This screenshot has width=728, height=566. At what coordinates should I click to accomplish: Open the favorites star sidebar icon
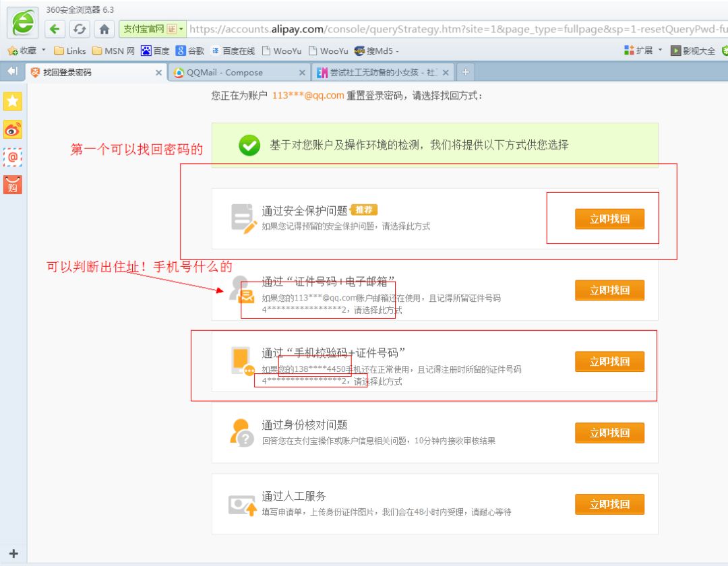pos(13,102)
